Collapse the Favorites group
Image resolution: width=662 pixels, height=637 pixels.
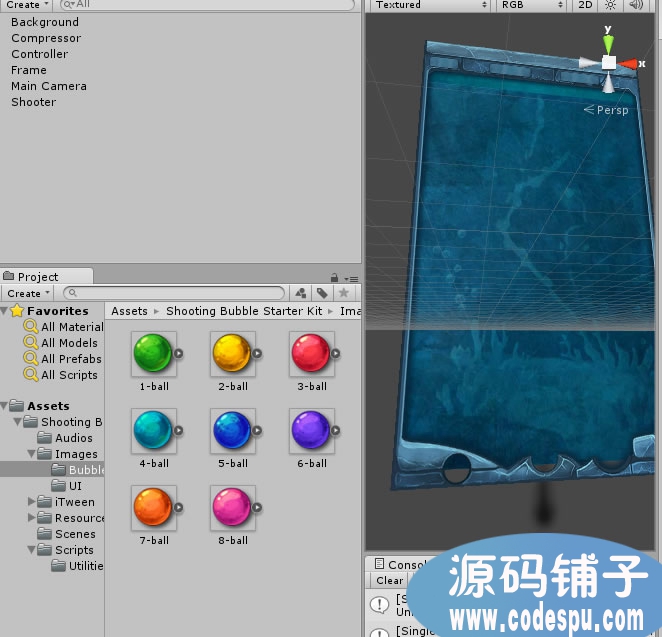4,311
